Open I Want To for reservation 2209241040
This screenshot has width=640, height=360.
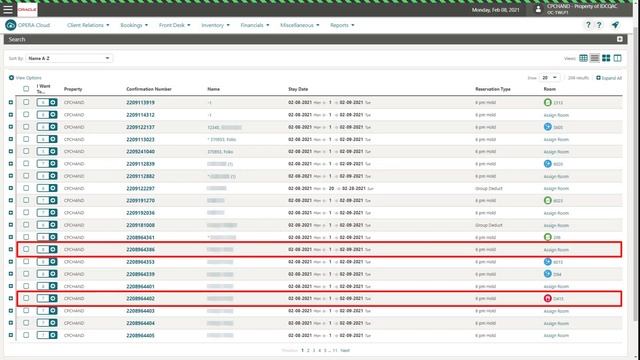click(x=47, y=151)
